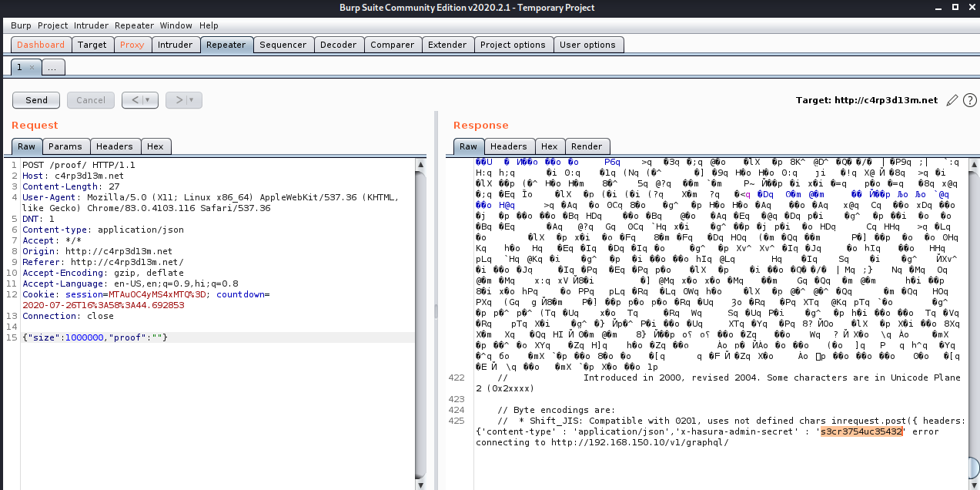This screenshot has width=980, height=490.
Task: Go back to the previous request with <
Action: click(134, 100)
